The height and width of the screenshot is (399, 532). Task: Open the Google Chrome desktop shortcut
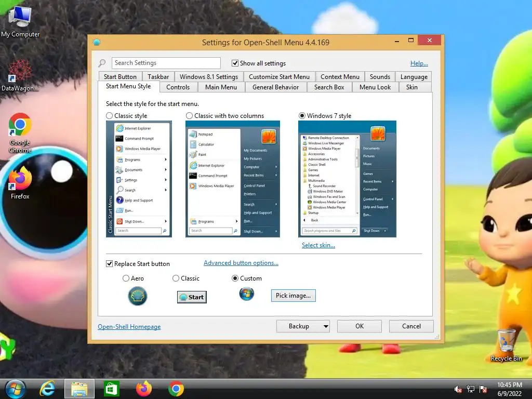[20, 132]
